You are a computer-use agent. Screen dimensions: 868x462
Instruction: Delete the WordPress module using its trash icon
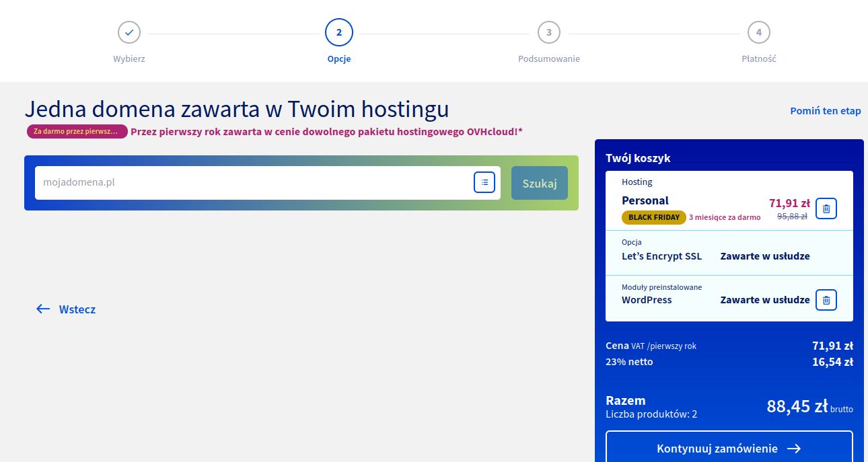[826, 300]
